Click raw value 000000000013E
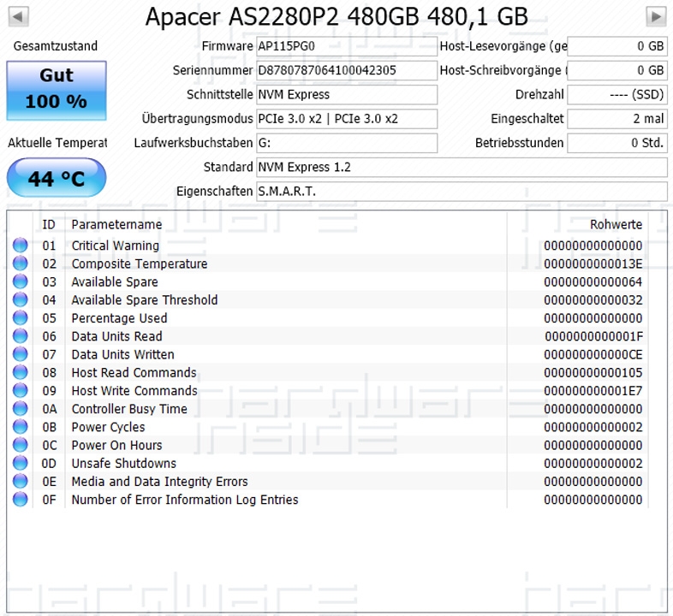This screenshot has height=616, width=673. coord(593,264)
